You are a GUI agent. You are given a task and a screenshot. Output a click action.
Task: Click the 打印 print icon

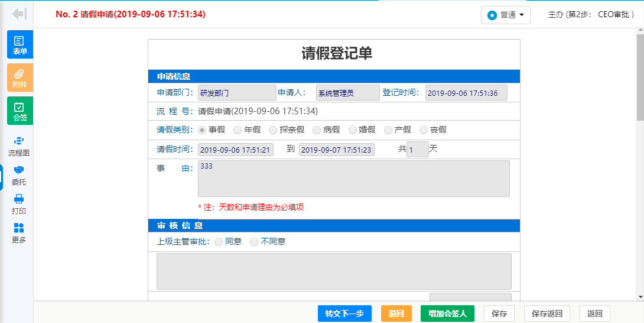(x=19, y=204)
